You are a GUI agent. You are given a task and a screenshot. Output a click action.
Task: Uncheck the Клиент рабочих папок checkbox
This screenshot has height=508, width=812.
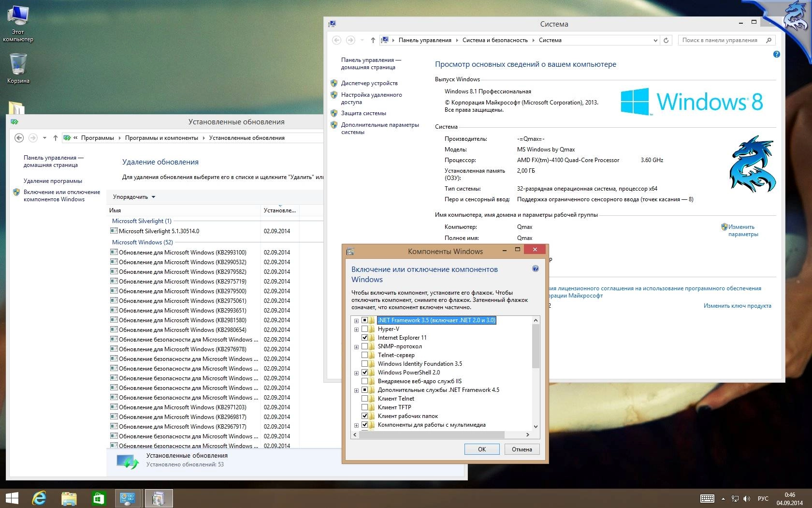pyautogui.click(x=365, y=416)
